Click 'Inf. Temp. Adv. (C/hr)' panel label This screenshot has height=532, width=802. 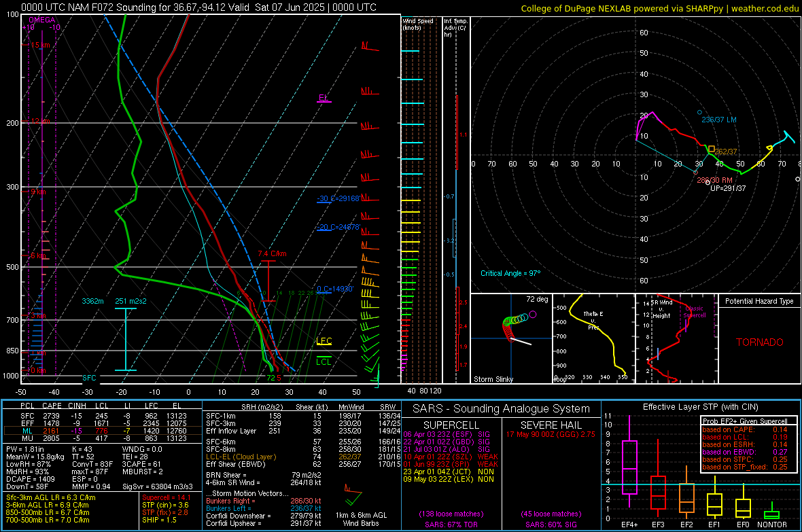tap(456, 28)
